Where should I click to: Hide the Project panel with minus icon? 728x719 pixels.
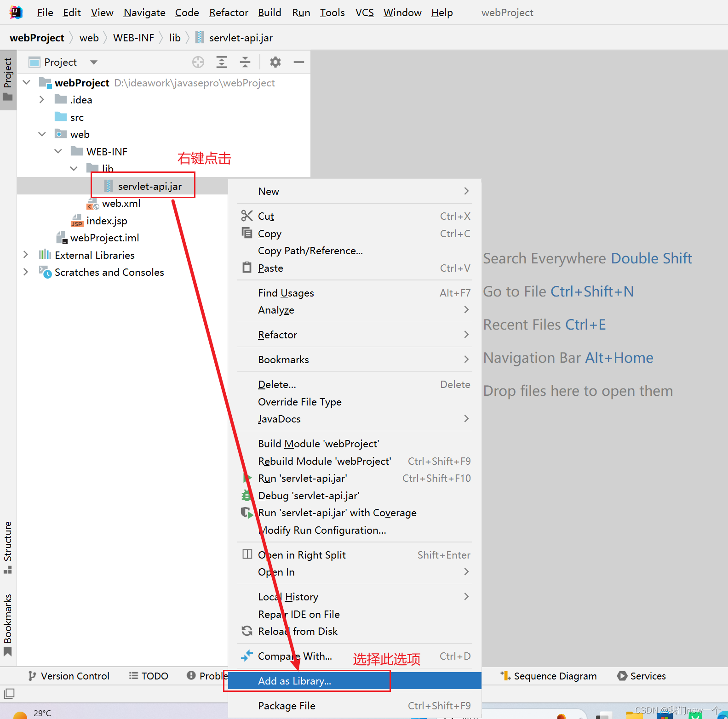(x=299, y=62)
